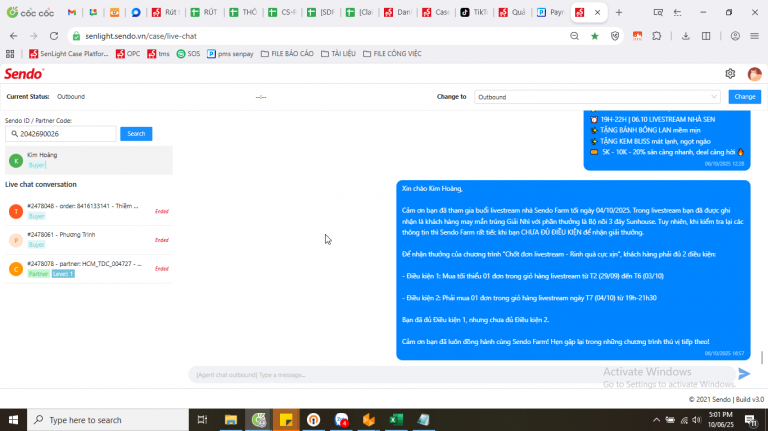Open the apps grid in bookmarks bar

10,54
